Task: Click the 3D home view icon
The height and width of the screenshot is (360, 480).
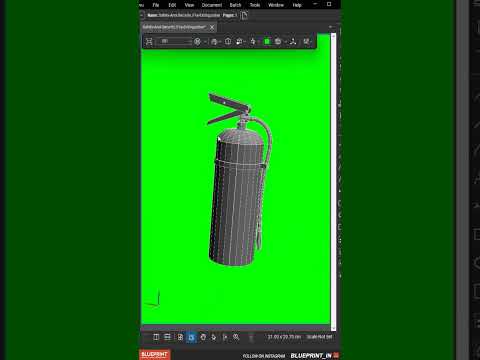Action: pos(214,42)
